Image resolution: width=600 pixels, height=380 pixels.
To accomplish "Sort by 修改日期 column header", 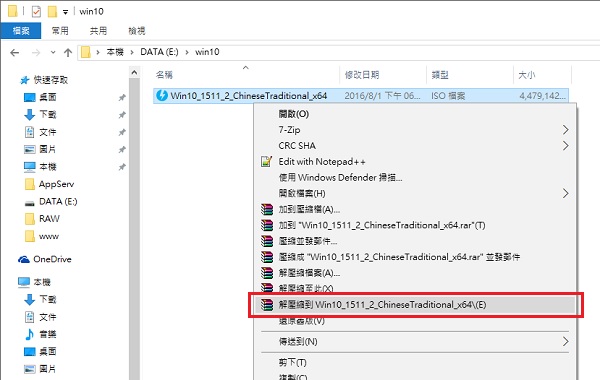I will tap(362, 75).
